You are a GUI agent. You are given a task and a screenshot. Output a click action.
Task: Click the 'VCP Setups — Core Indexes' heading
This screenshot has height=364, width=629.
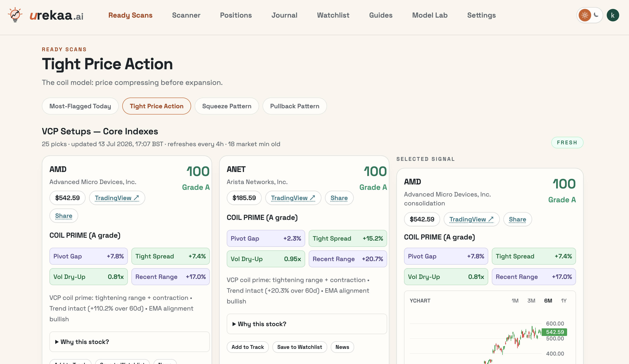tap(100, 131)
